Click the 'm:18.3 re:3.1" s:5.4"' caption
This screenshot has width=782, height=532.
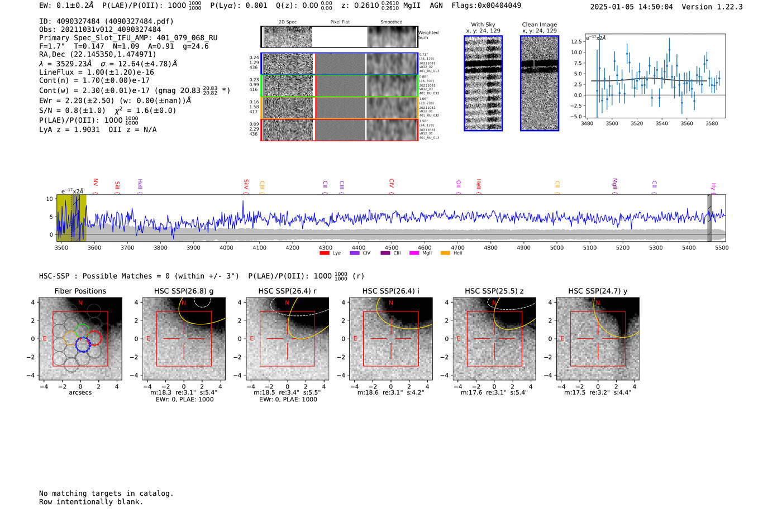point(184,392)
